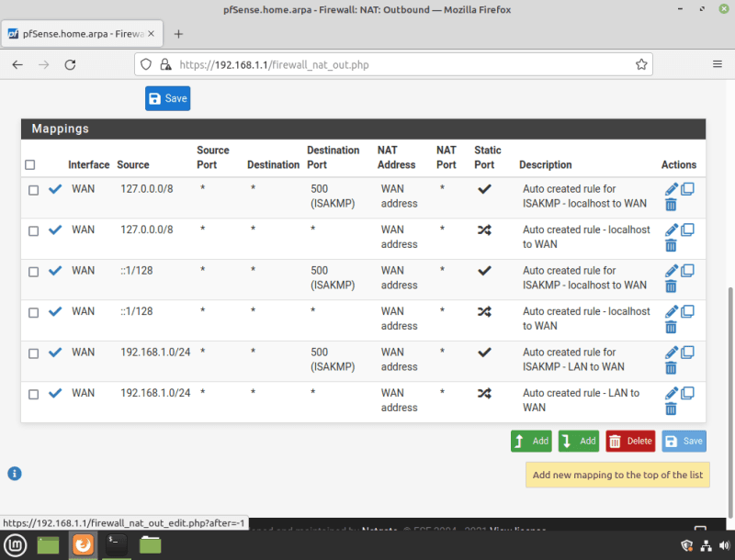Delete the ::1/128 localhost to WAN rule
Screen dimensions: 735x560
point(671,327)
